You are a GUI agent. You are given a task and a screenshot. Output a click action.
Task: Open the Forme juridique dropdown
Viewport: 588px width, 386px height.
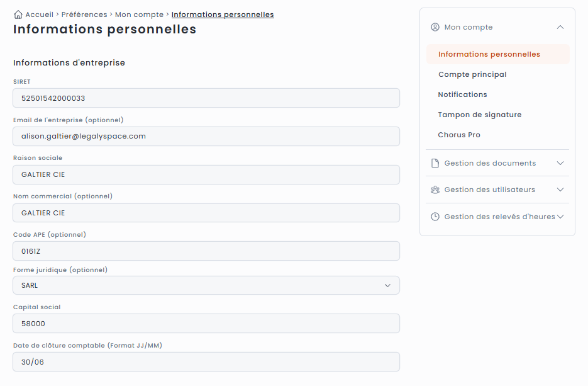click(x=206, y=285)
